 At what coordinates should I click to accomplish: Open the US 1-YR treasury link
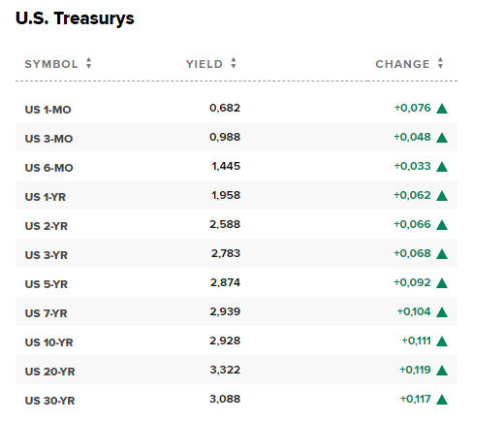point(46,197)
